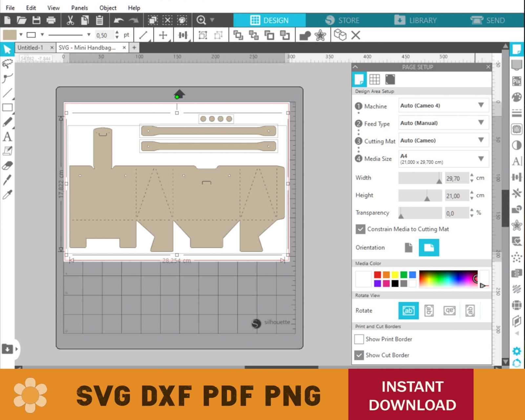The width and height of the screenshot is (525, 420).
Task: Open the Object menu
Action: pos(108,8)
